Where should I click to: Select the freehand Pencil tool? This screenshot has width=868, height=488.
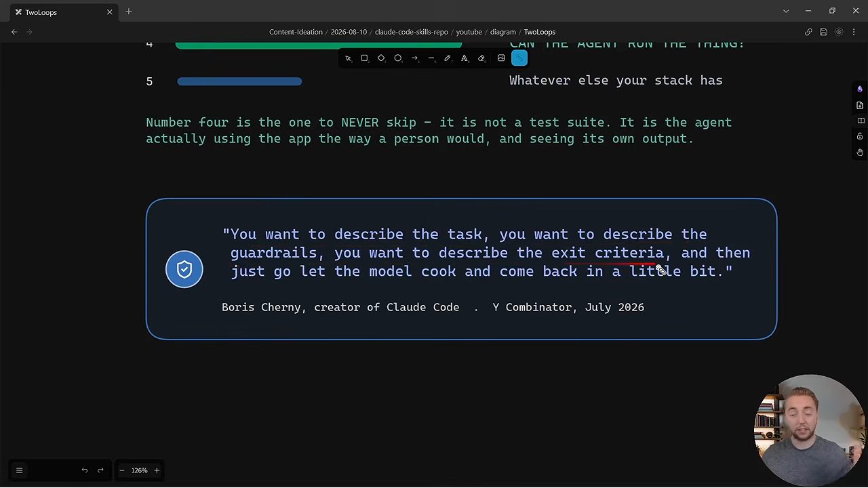(448, 58)
